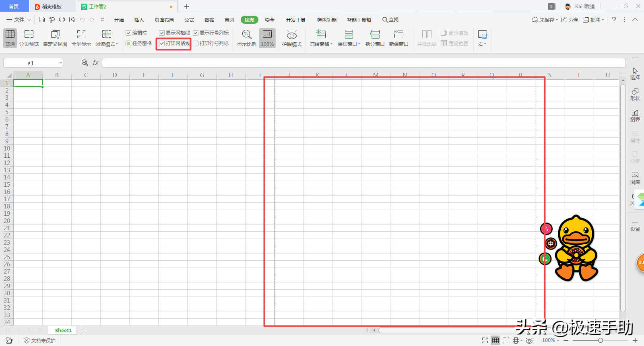
Task: Click the help question mark icon
Action: [x=614, y=20]
